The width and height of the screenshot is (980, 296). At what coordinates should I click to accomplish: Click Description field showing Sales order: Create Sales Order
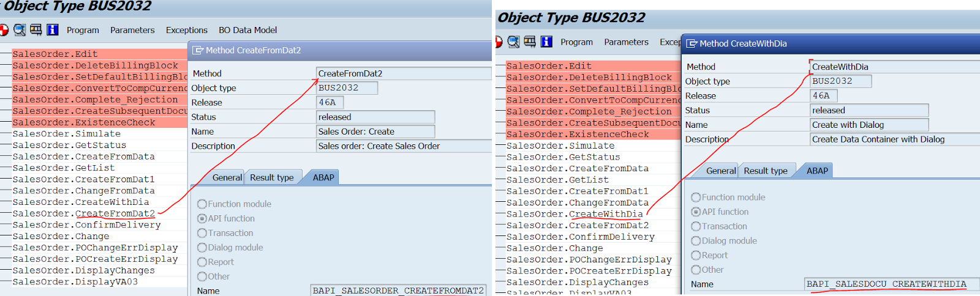point(404,146)
